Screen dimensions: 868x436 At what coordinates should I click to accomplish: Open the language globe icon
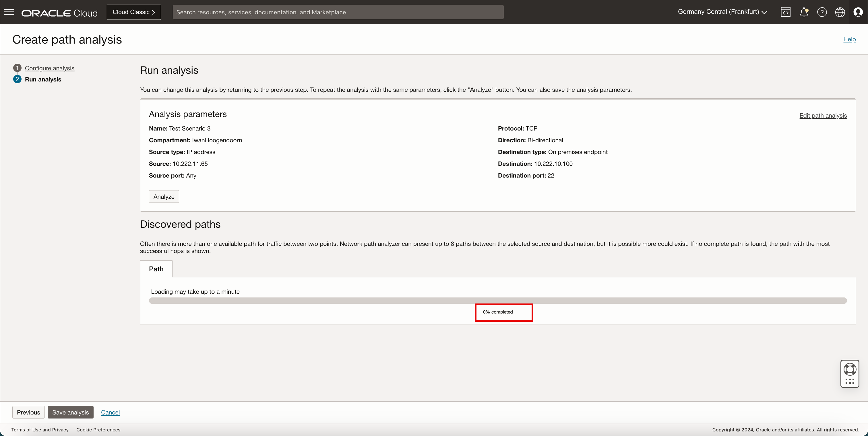840,12
